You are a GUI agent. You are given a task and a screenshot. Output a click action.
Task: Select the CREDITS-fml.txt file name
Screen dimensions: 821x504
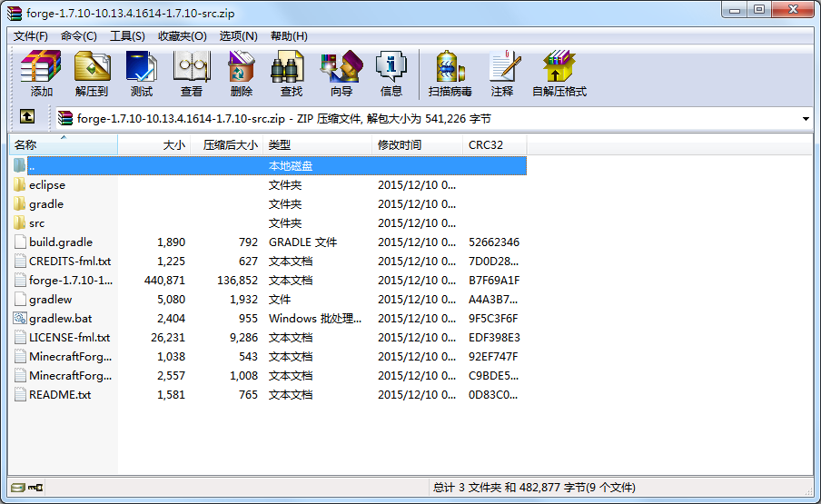70,262
